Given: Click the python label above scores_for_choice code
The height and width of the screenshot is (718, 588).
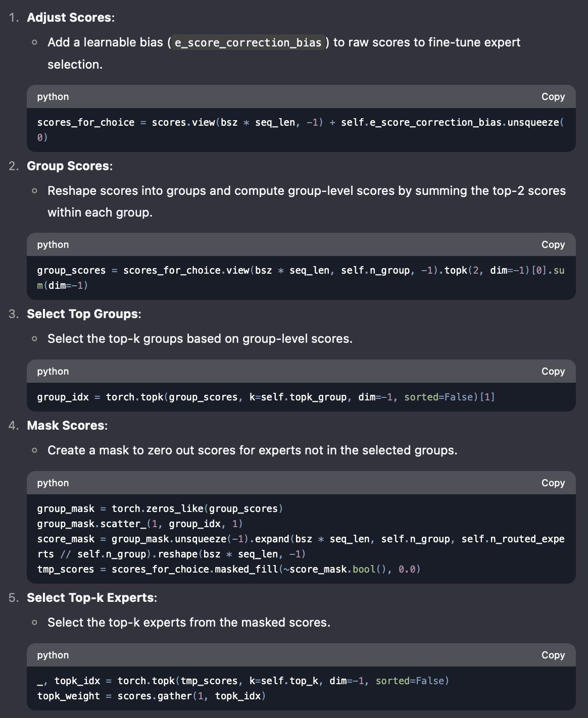Looking at the screenshot, I should coord(53,96).
